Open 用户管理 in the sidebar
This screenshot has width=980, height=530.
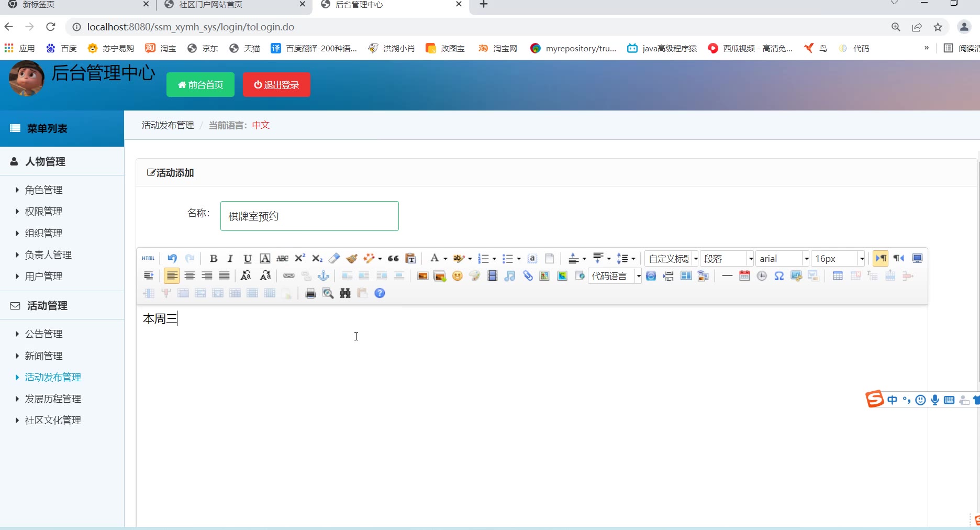point(43,276)
